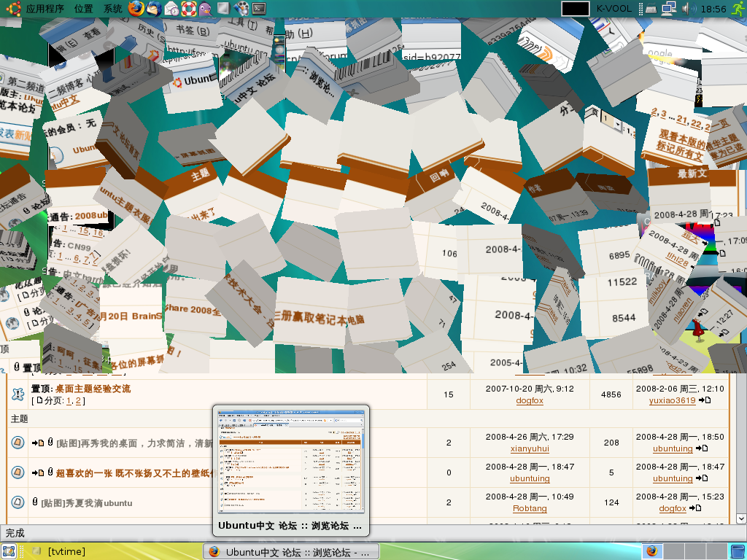Go to page 2 of 桌面主题经验交流
Viewport: 747px width, 560px height.
[78, 401]
